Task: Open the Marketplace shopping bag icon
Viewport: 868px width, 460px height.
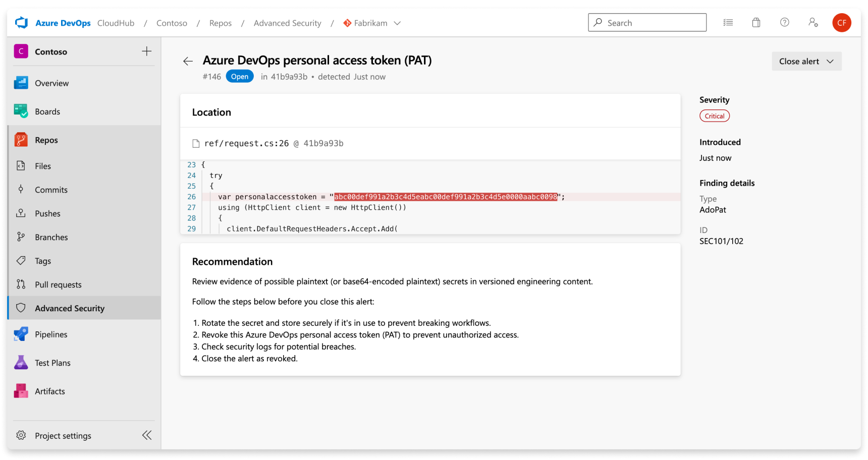Action: click(756, 23)
